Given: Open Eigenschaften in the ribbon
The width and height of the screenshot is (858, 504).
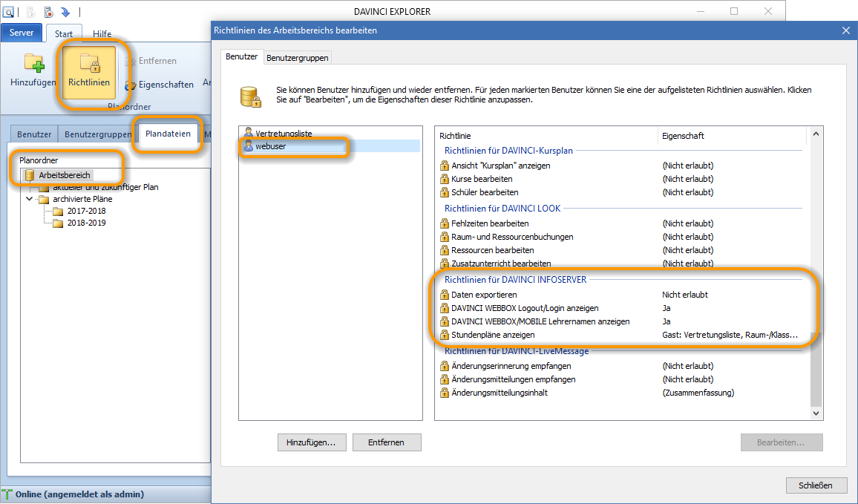Looking at the screenshot, I should tap(159, 85).
